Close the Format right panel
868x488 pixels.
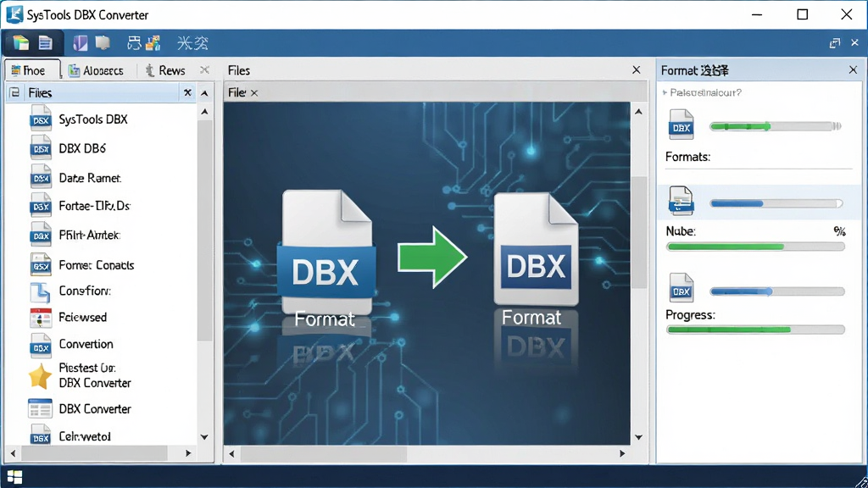853,69
